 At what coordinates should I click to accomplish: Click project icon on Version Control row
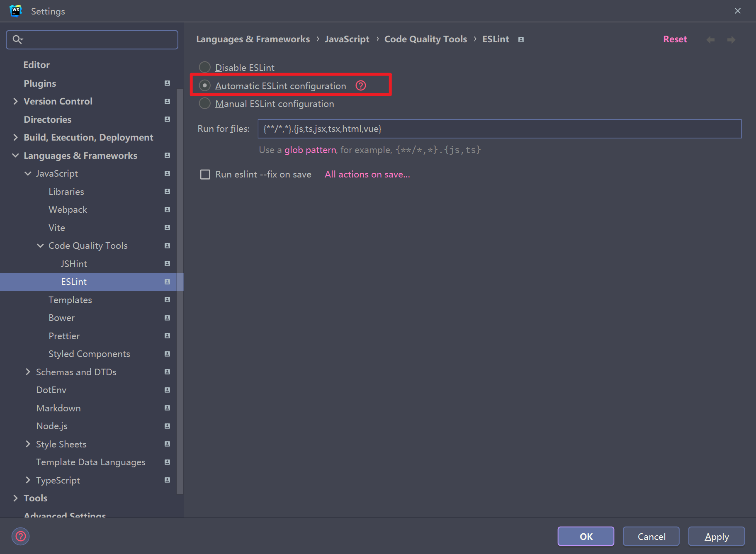(167, 101)
